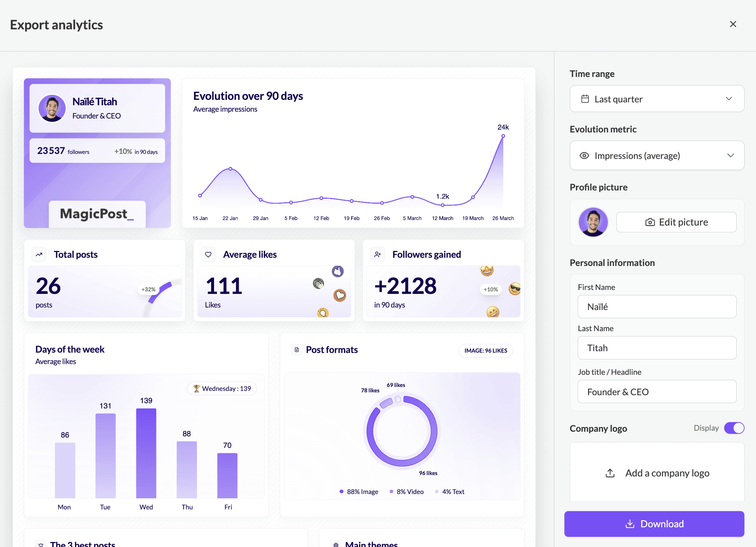Click the First Name input field

pos(656,307)
